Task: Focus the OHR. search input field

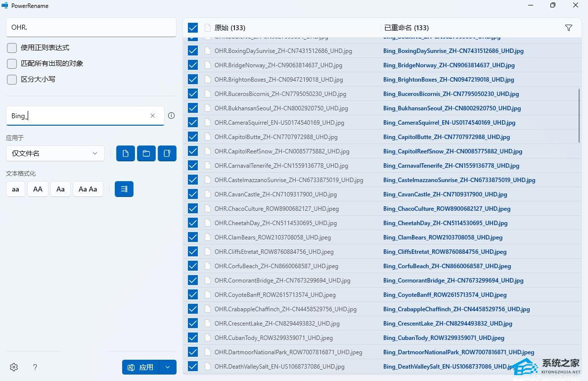Action: pyautogui.click(x=91, y=27)
